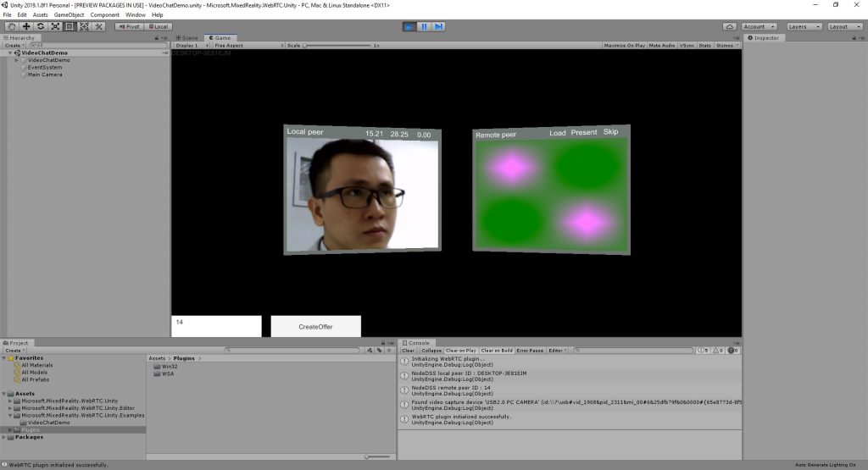
Task: Open the Layout dropdown
Action: pos(845,26)
